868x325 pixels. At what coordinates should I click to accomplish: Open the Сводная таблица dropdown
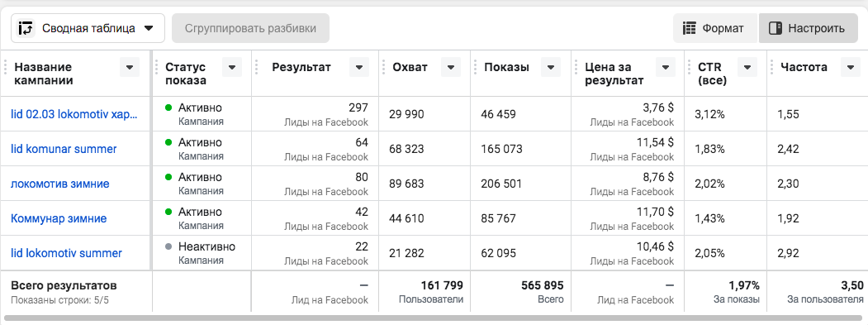point(88,28)
